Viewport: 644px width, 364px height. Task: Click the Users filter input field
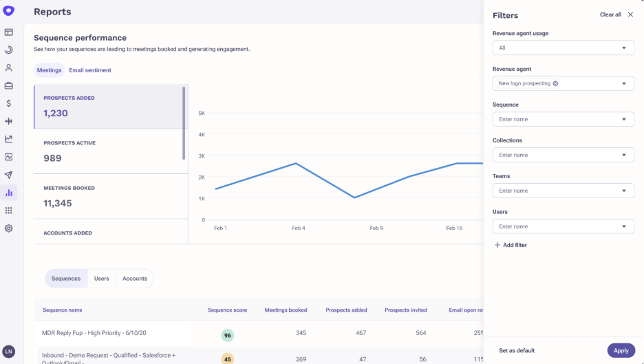point(563,226)
